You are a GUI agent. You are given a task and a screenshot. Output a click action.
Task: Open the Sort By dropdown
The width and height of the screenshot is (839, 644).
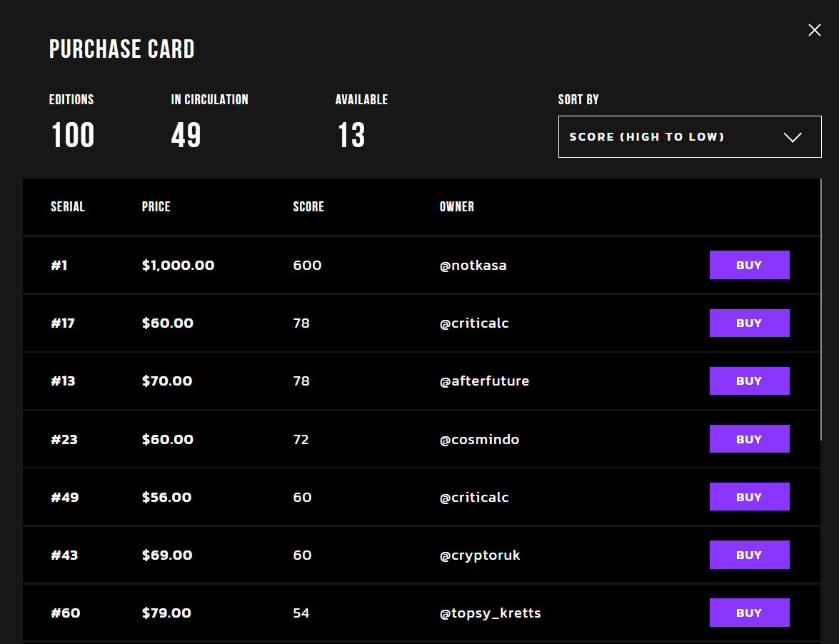689,136
